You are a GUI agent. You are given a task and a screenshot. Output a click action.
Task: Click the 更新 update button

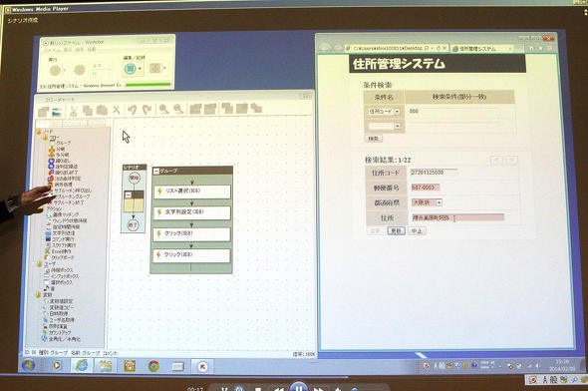pyautogui.click(x=396, y=230)
